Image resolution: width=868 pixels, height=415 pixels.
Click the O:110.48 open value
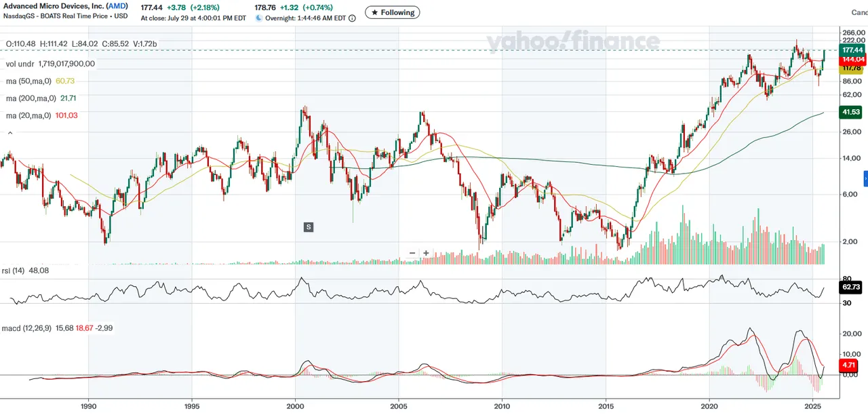coord(20,44)
